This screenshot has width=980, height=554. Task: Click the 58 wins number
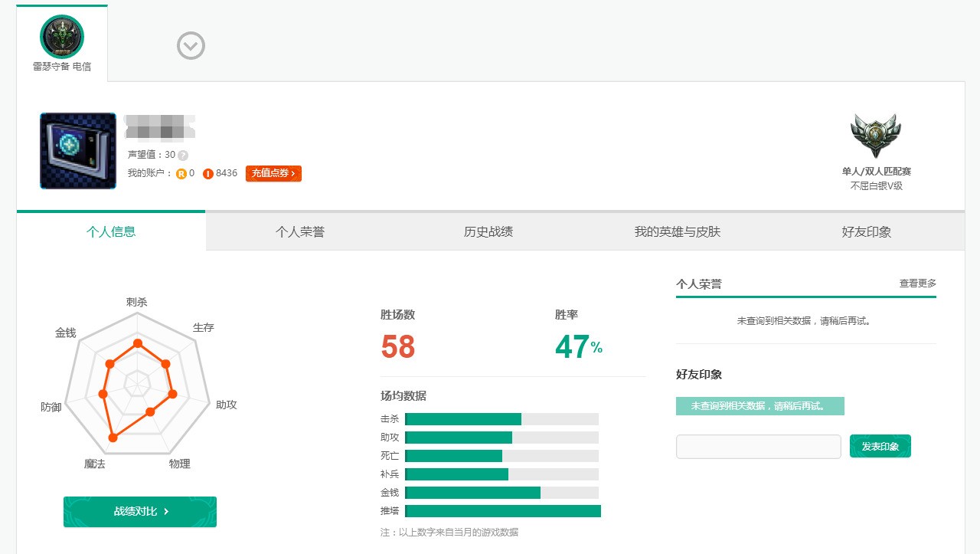[398, 347]
